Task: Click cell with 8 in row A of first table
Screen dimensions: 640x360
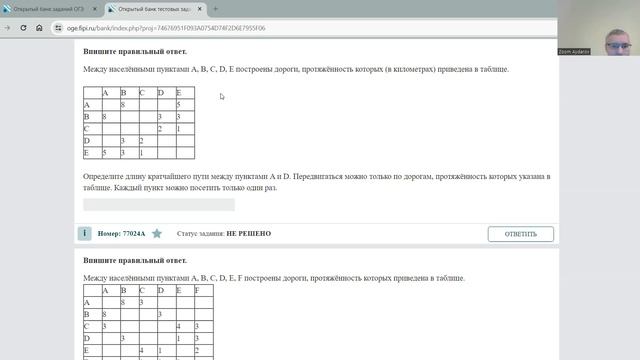Action: click(x=129, y=105)
